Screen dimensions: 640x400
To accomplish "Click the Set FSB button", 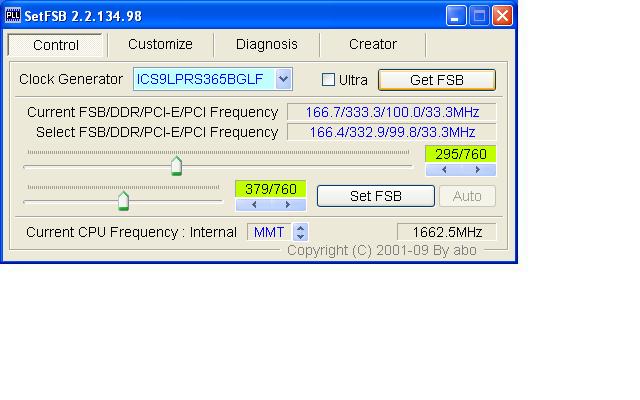I will pos(376,196).
